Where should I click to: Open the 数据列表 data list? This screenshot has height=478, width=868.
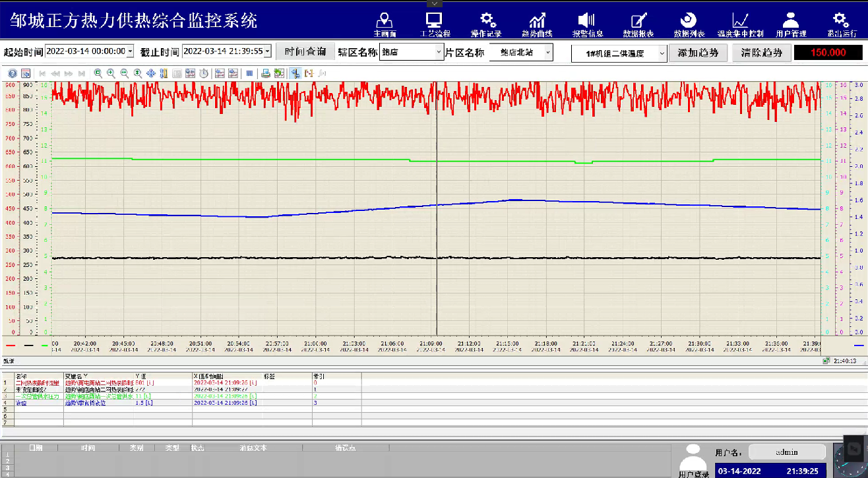(689, 23)
